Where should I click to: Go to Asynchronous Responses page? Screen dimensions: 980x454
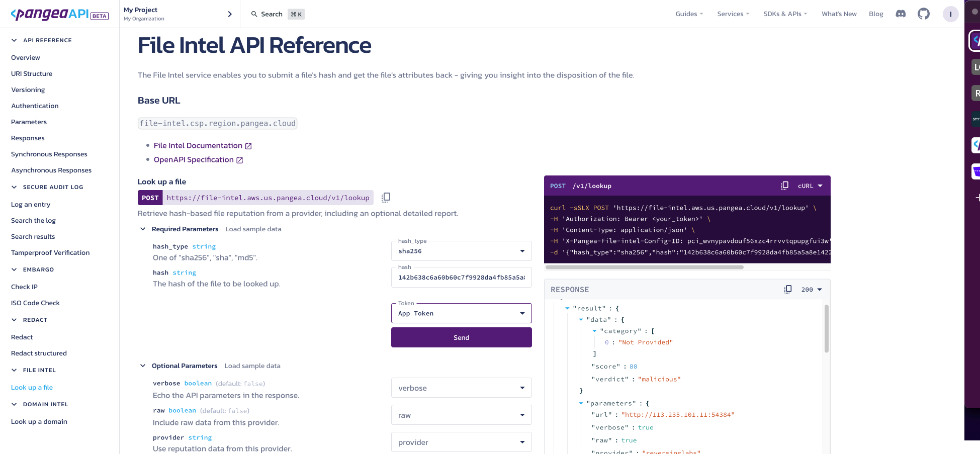[51, 170]
